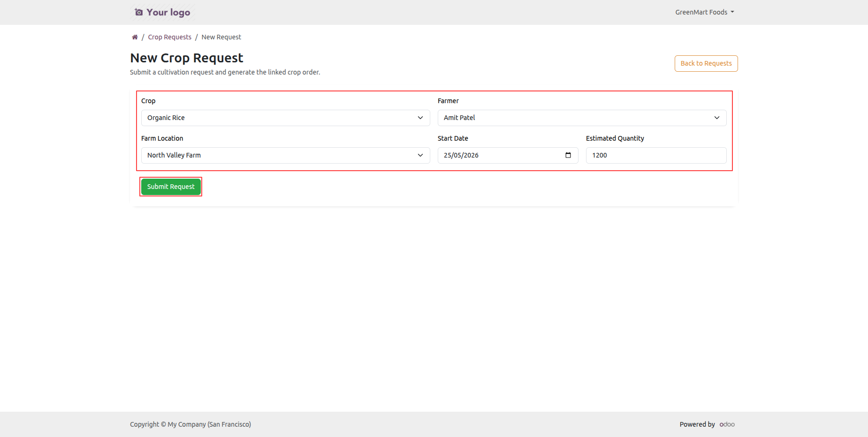Image resolution: width=868 pixels, height=437 pixels.
Task: Click the Copyright My Company footer text
Action: [x=190, y=424]
